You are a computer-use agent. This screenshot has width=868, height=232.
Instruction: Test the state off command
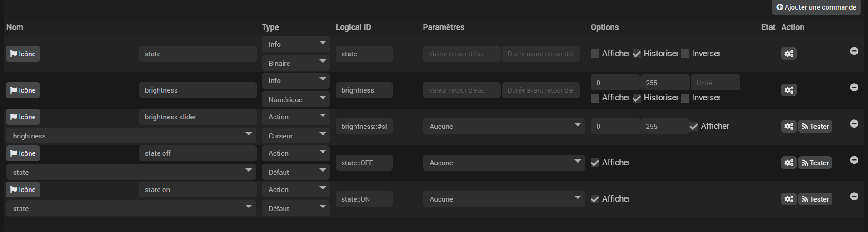(815, 163)
